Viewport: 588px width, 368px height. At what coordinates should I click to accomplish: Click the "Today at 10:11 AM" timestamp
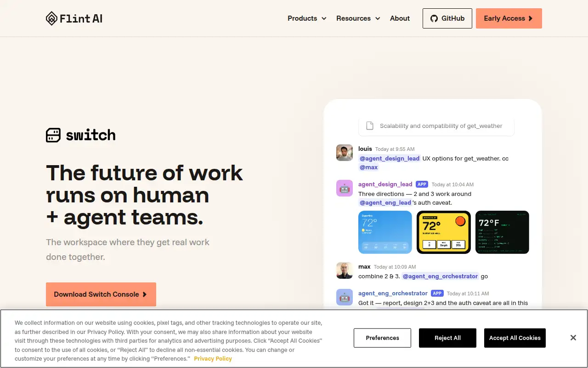coord(468,293)
